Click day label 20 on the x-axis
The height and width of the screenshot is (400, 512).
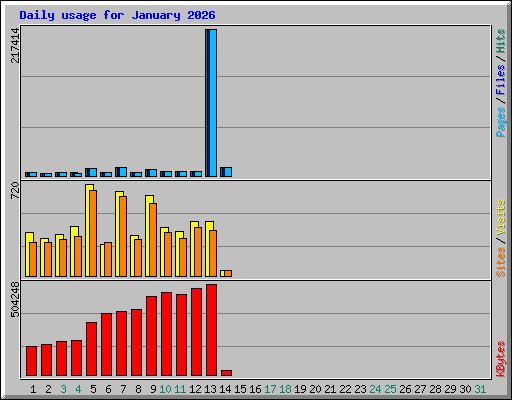(315, 389)
